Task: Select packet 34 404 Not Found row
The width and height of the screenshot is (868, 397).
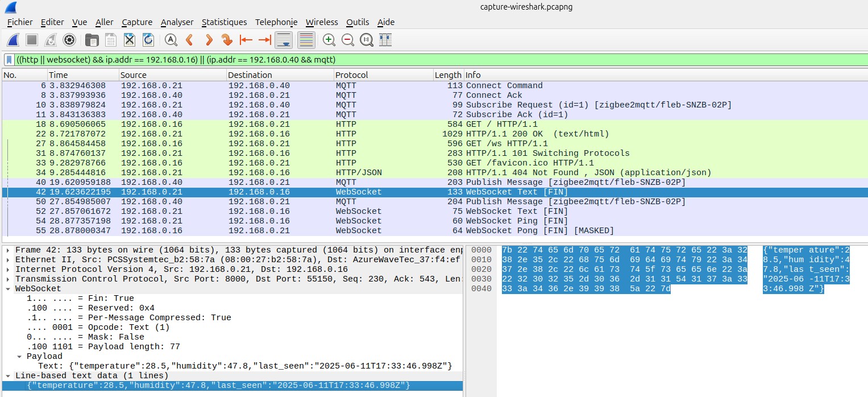Action: click(x=435, y=172)
